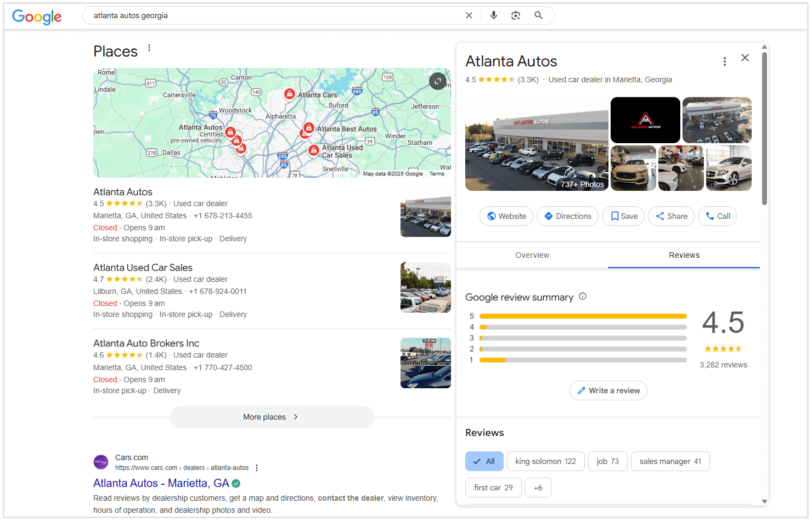Open the Atlanta Used Car Sales listing
The image size is (812, 521).
pyautogui.click(x=143, y=268)
